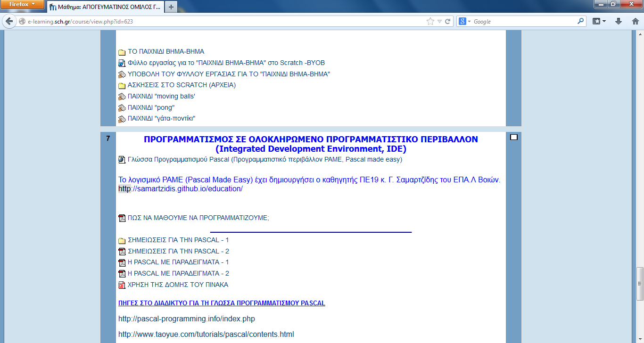Open ΥΠΟΒΟΛΗ ΤΟΥ ΦΥΛΛΟΥ ΕΡΓΑΣΙΑΣ assignment link
The width and height of the screenshot is (644, 343).
pos(229,74)
